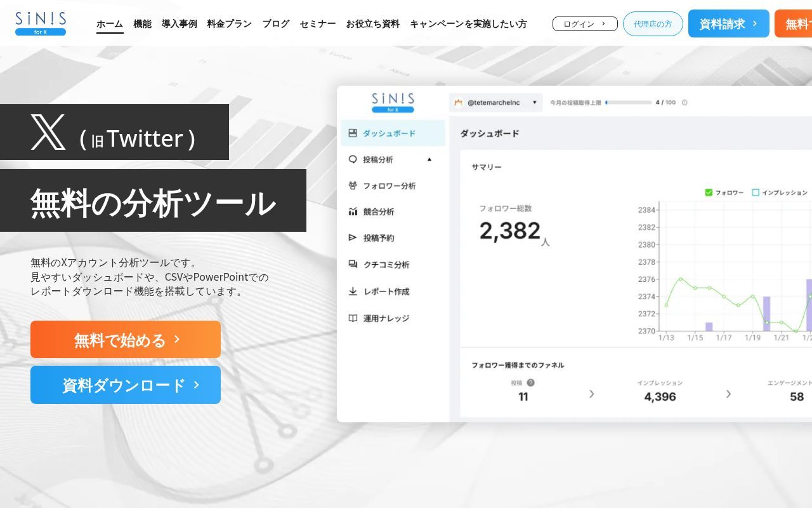812x508 pixels.
Task: Click the 資料ダウンロード button
Action: pyautogui.click(x=126, y=385)
